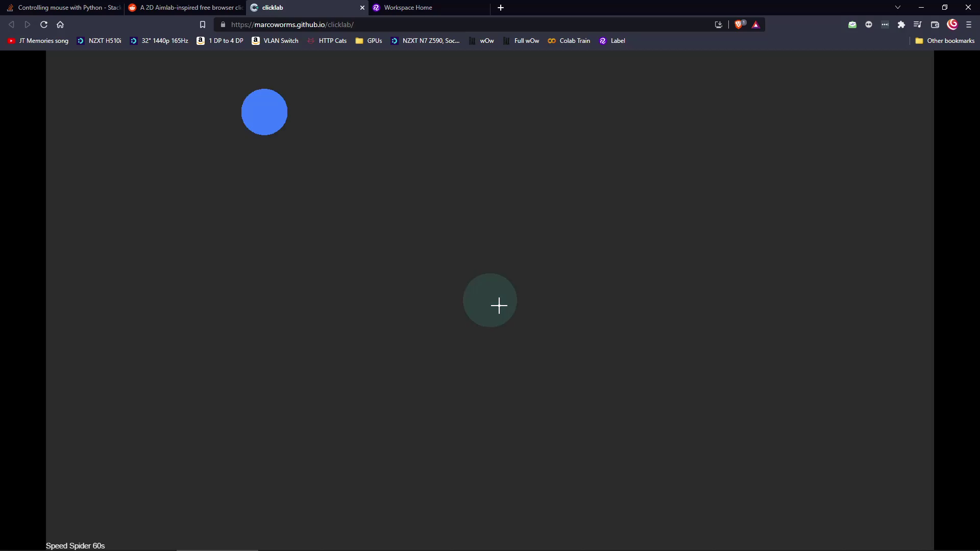Open the hamburger menu at top right

[x=969, y=24]
